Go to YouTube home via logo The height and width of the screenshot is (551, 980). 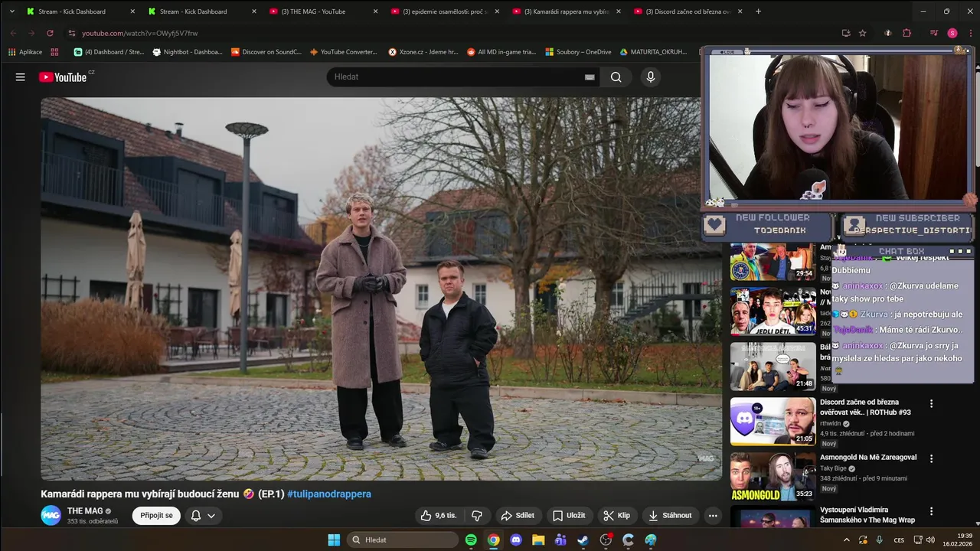[x=63, y=77]
